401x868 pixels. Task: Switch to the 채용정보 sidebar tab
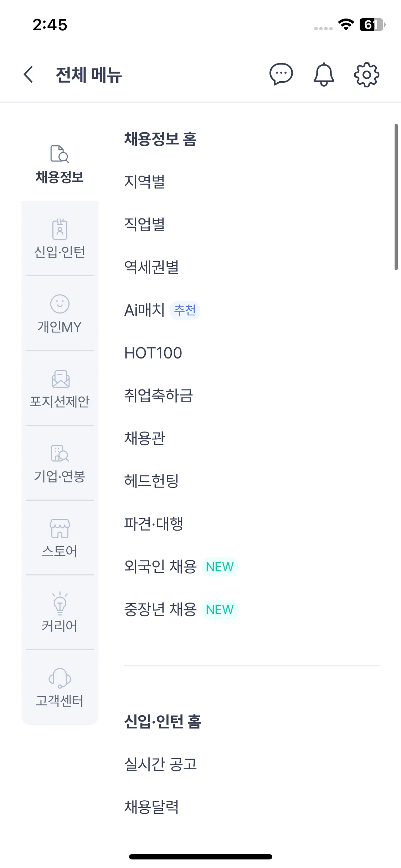coord(60,164)
